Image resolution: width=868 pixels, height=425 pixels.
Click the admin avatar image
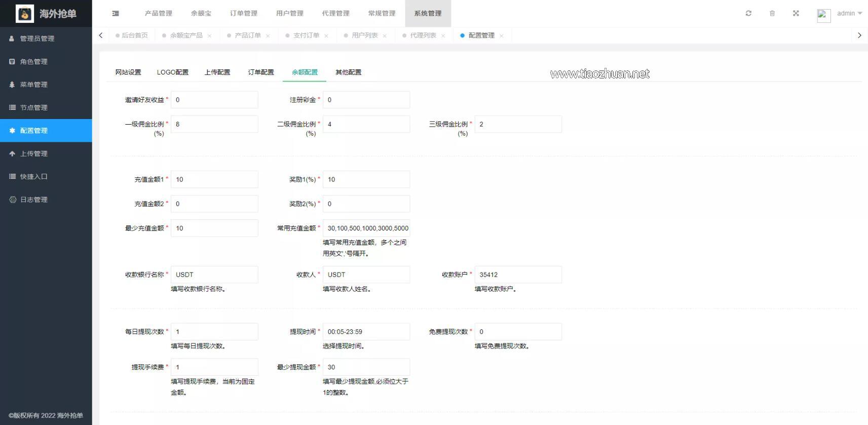[824, 16]
